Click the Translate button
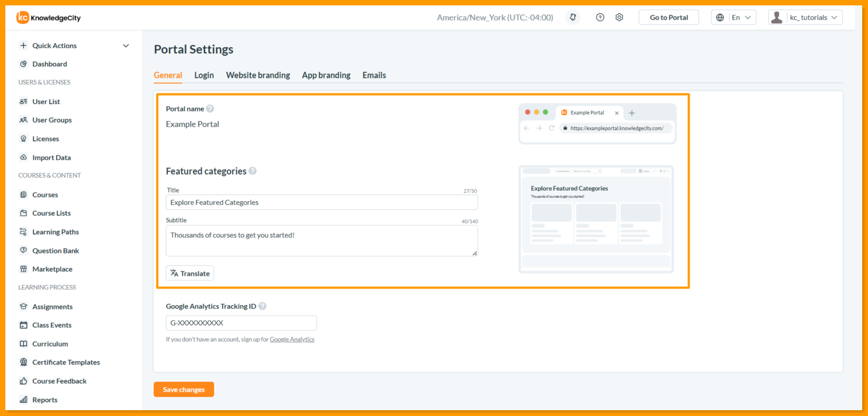Viewport: 868px width, 416px height. 190,273
